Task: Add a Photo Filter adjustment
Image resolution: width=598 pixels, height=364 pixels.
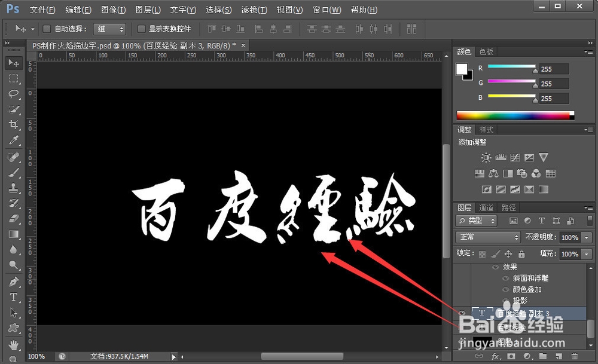Action: click(x=521, y=174)
